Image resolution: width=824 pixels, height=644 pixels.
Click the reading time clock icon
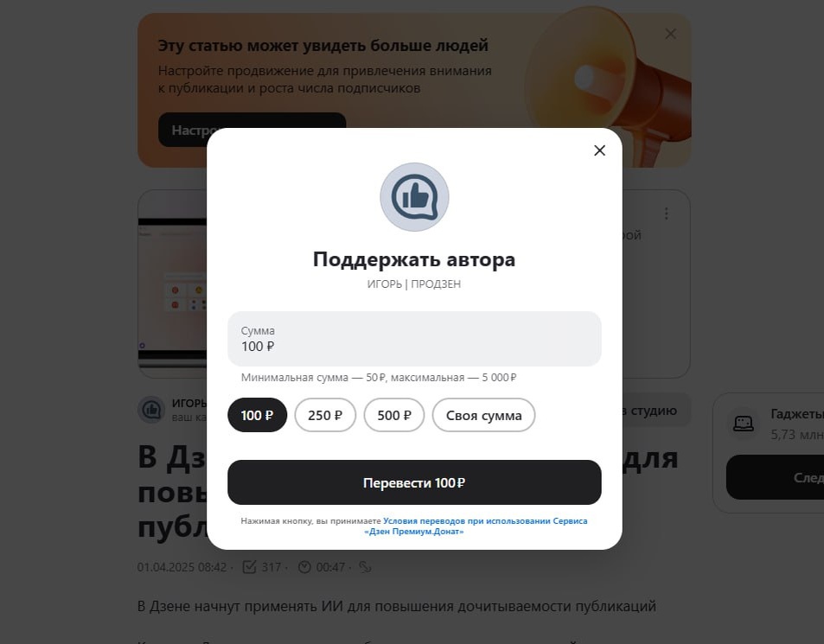click(x=304, y=567)
